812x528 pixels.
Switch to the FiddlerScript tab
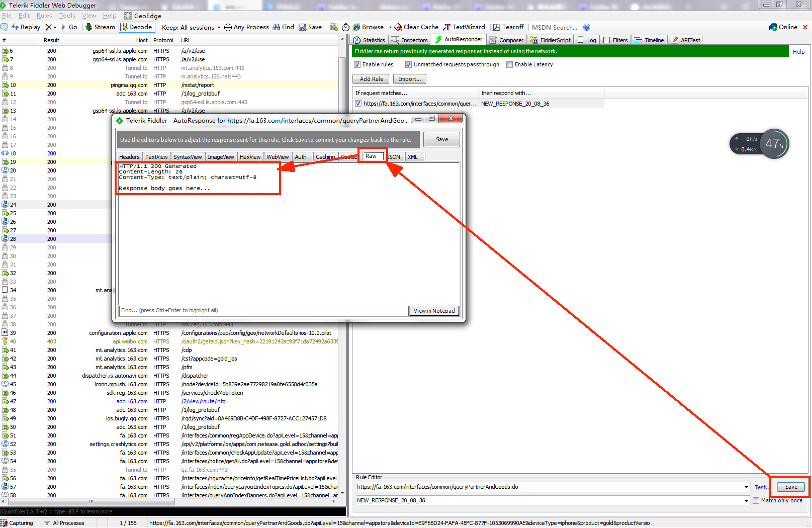(551, 40)
